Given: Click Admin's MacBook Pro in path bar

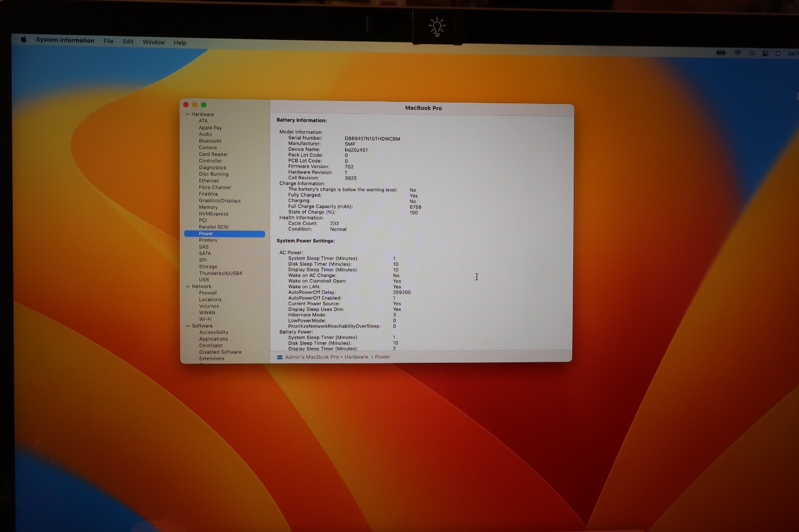Looking at the screenshot, I should coord(312,357).
